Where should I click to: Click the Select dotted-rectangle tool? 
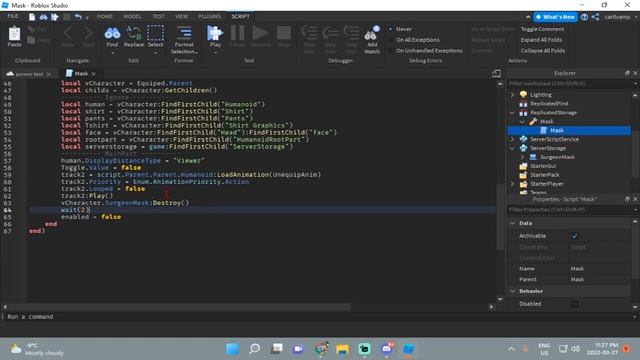(x=156, y=34)
